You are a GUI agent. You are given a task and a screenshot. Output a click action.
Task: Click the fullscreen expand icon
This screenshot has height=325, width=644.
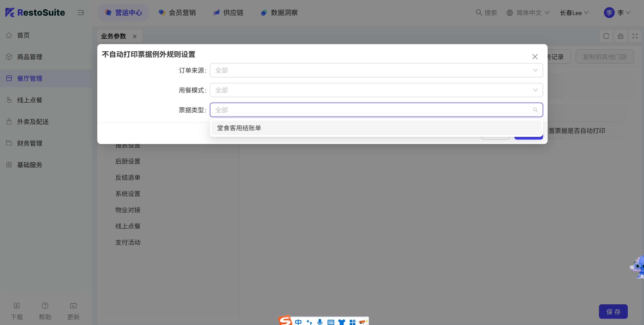(x=635, y=36)
